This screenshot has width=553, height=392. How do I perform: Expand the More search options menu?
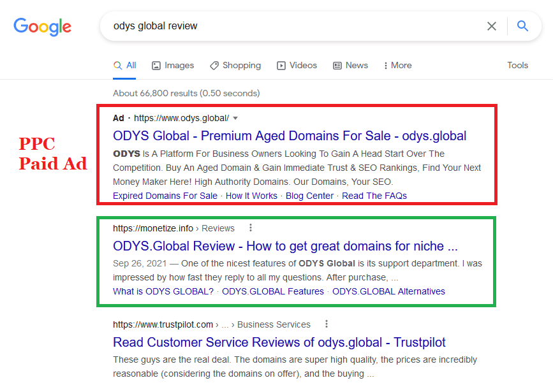398,66
